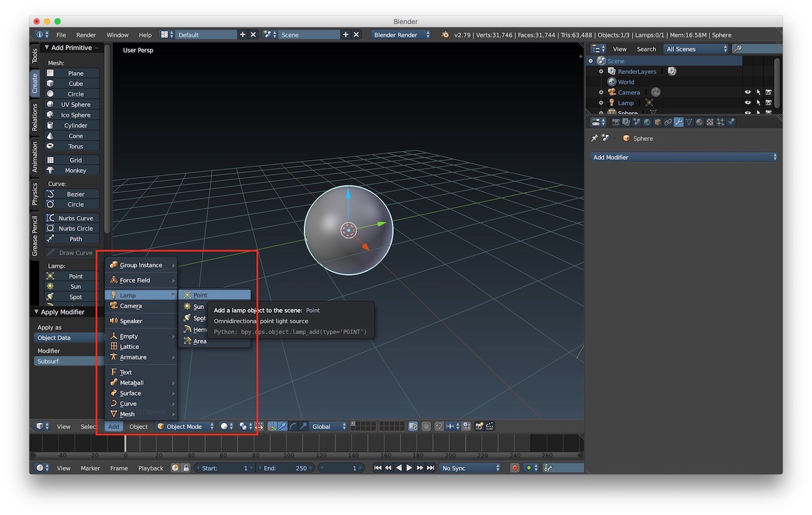Toggle automatic keyframe record button
This screenshot has width=812, height=515.
pos(515,468)
